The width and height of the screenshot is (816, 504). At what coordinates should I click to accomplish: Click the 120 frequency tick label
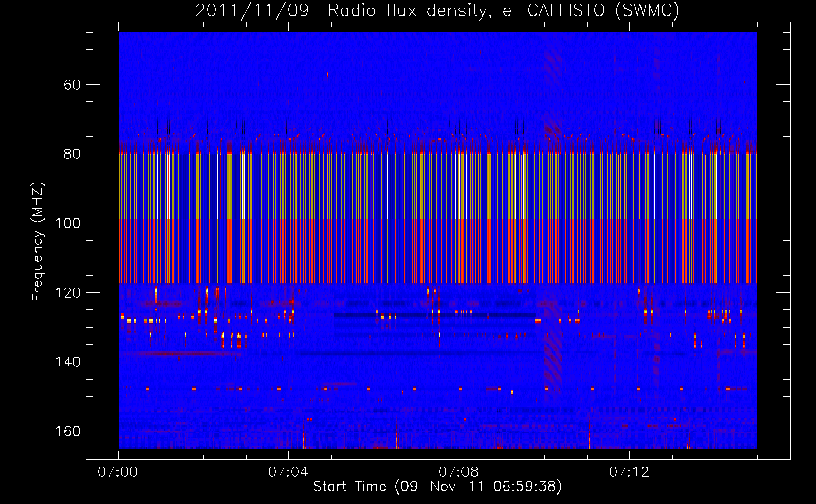(68, 293)
